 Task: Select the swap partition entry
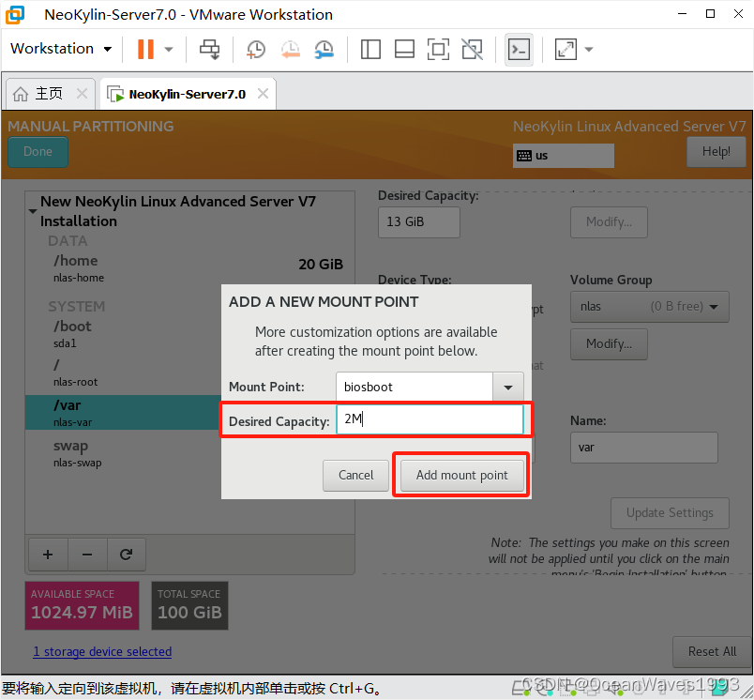point(123,453)
